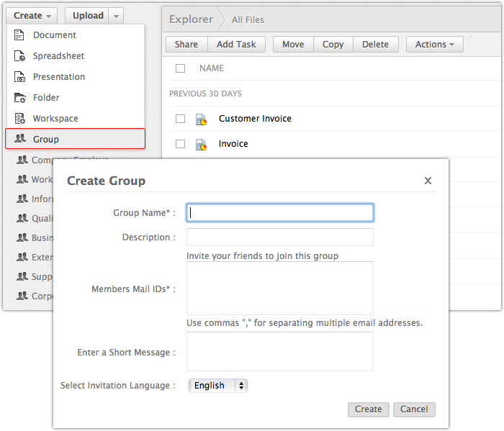Image resolution: width=504 pixels, height=431 pixels.
Task: Cancel the Create Group dialog
Action: [x=414, y=409]
